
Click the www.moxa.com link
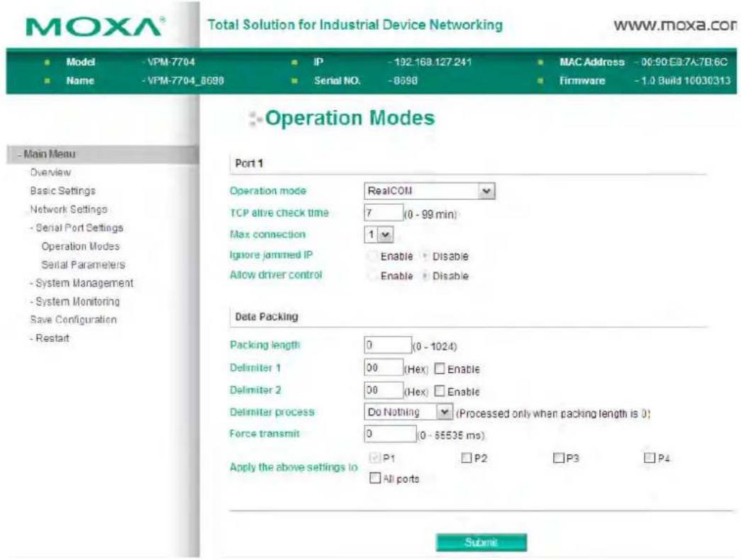point(675,25)
